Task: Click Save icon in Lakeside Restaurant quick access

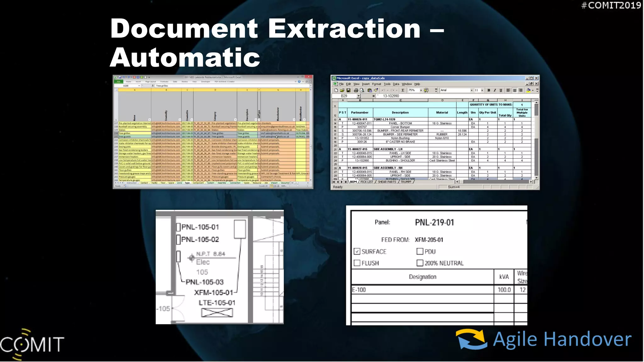Action: pos(120,77)
